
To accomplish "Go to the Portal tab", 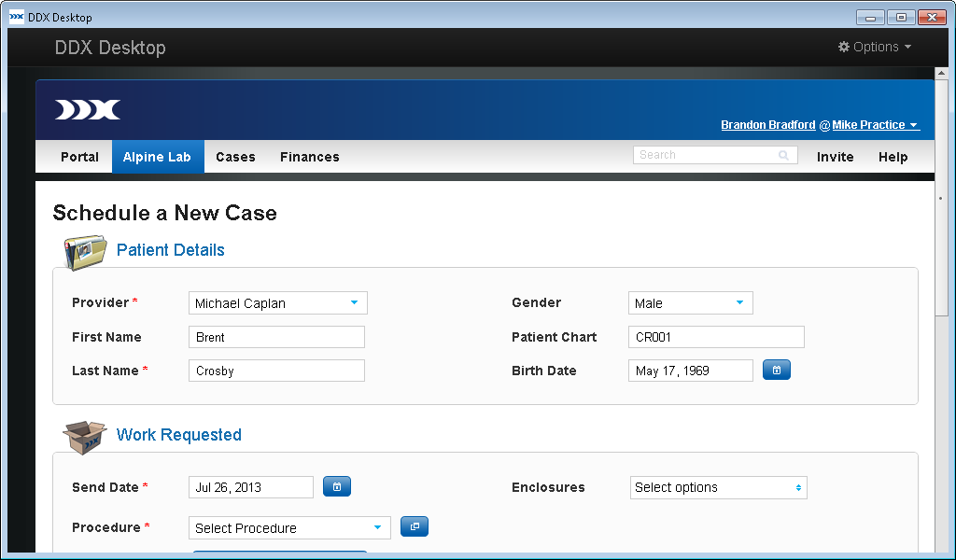I will click(79, 157).
